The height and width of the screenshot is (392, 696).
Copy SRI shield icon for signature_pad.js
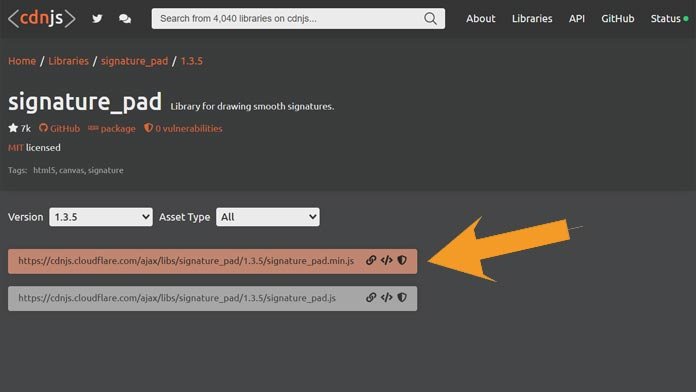[402, 297]
